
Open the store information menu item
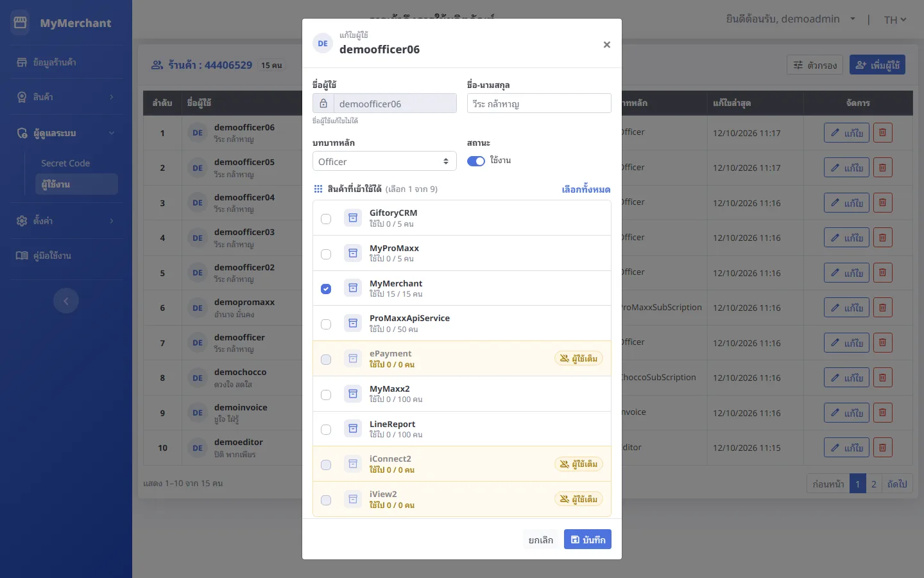[66, 62]
